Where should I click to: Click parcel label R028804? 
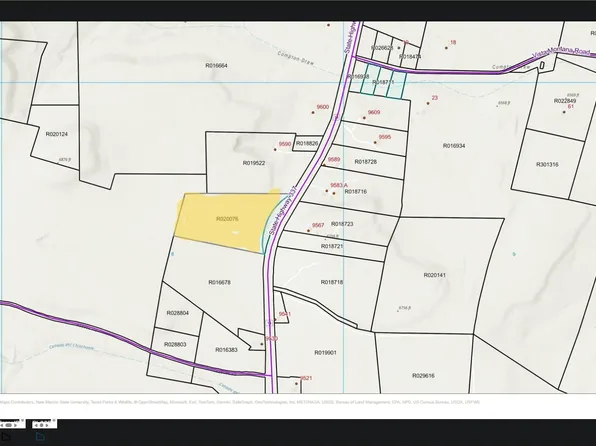click(x=178, y=313)
